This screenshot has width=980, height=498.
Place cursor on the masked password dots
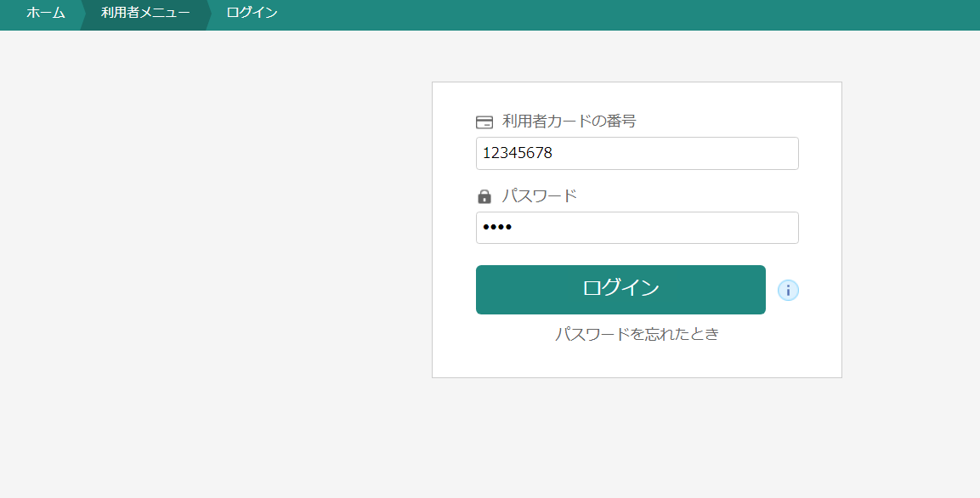[497, 228]
